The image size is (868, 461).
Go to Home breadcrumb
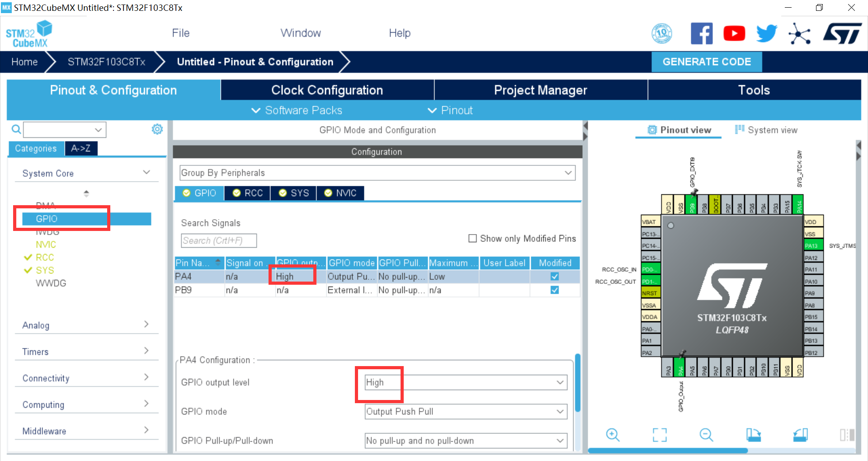click(x=24, y=62)
